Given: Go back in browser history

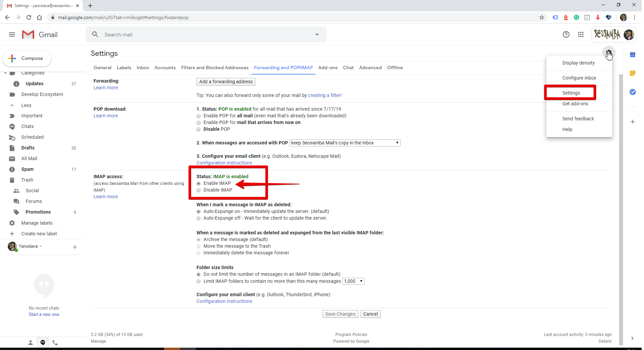Looking at the screenshot, I should point(7,17).
